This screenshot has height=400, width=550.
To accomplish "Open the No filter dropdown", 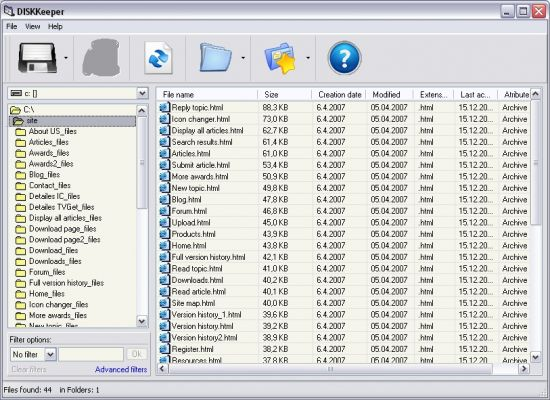I will coord(33,354).
